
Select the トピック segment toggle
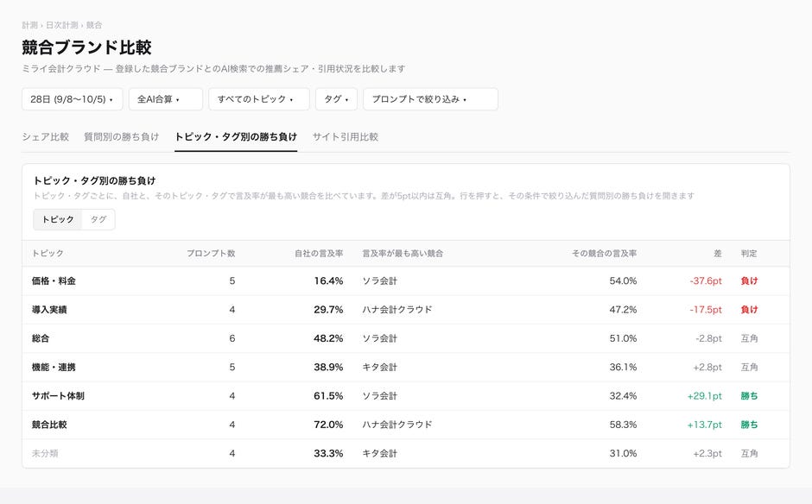tap(58, 219)
